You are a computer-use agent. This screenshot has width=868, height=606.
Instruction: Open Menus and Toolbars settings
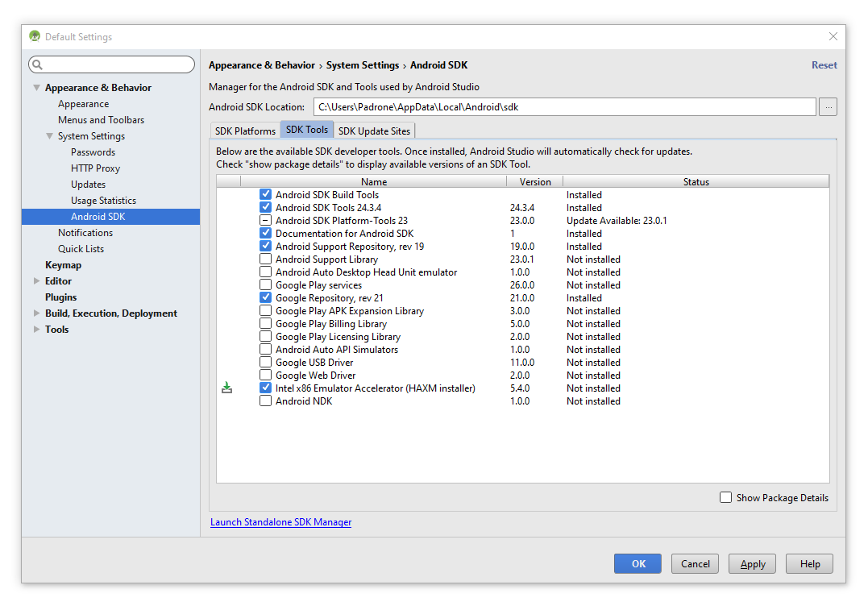tap(102, 120)
